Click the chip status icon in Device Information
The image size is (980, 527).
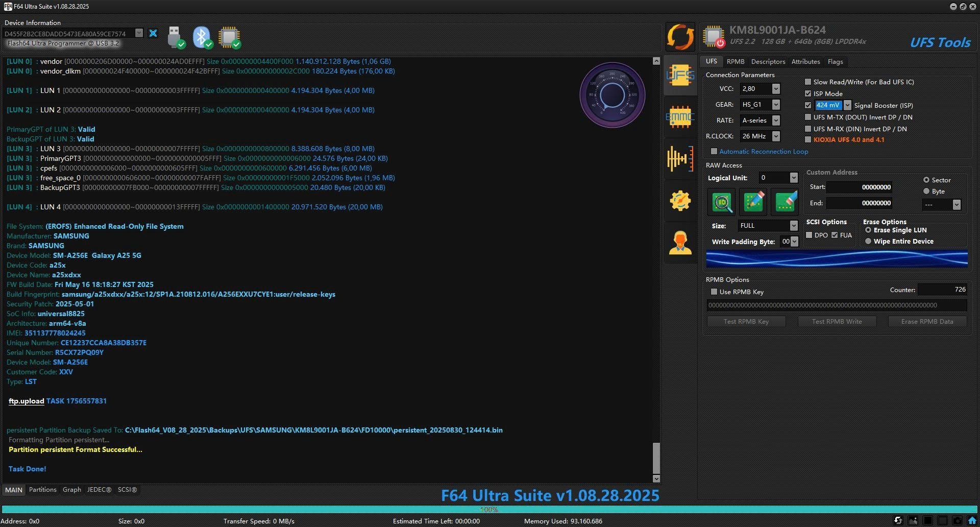pos(229,37)
